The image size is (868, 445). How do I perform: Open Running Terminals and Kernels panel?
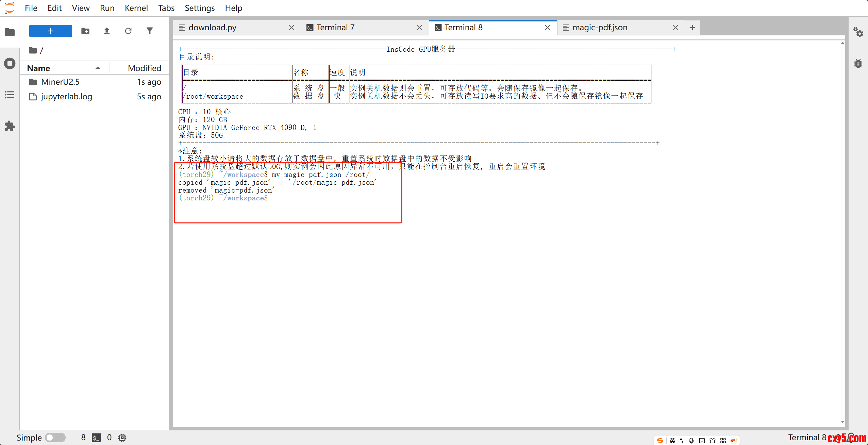point(10,64)
